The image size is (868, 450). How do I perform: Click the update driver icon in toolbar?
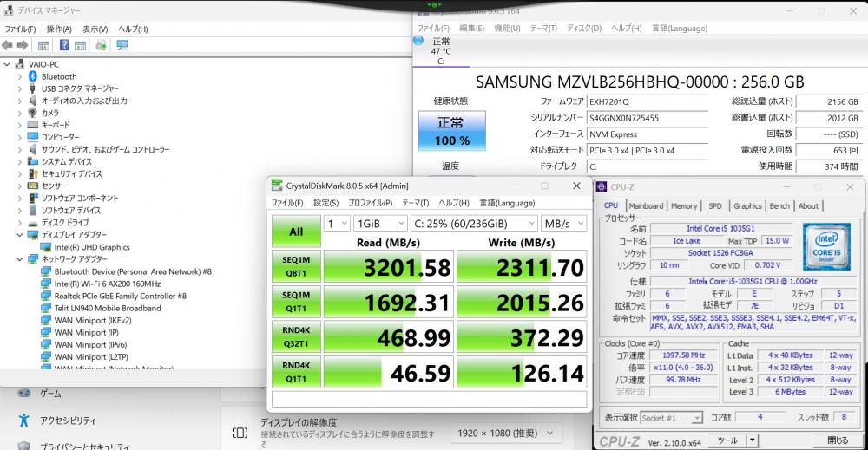(x=101, y=45)
